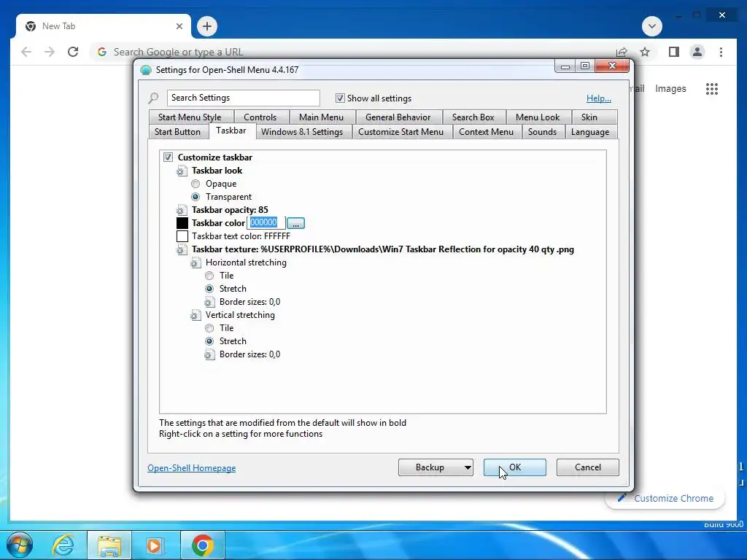
Task: Choose Tile under Horizontal stretching
Action: 209,276
